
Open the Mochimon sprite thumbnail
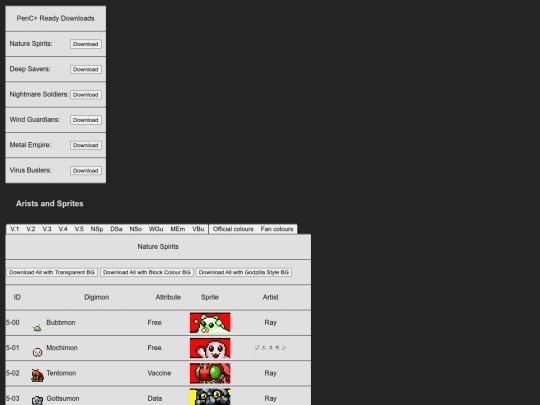click(x=210, y=348)
